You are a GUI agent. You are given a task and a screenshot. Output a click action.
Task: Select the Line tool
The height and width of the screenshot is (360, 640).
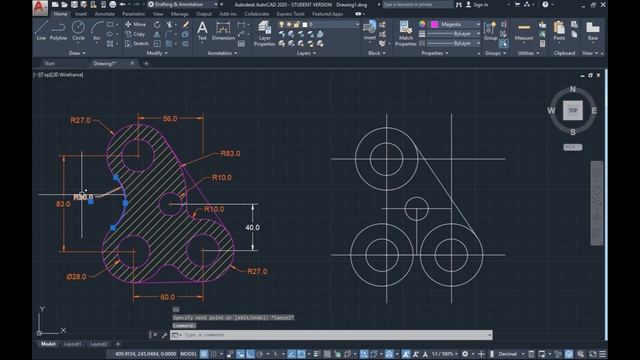[41, 31]
